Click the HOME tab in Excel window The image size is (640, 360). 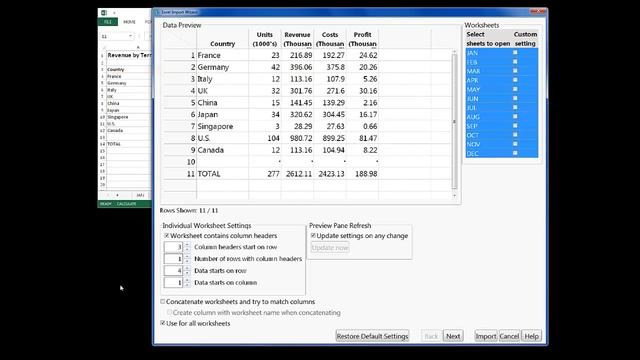(129, 22)
